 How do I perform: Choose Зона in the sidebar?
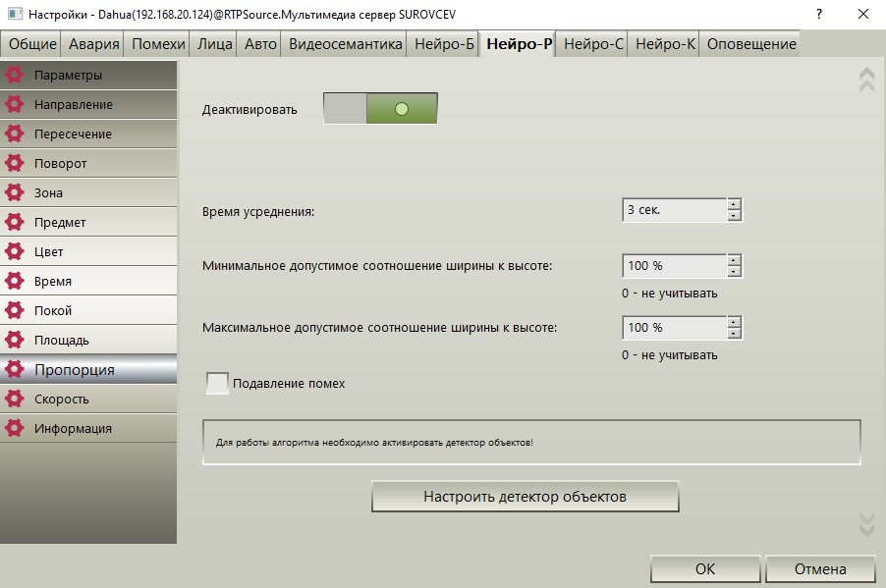(88, 192)
